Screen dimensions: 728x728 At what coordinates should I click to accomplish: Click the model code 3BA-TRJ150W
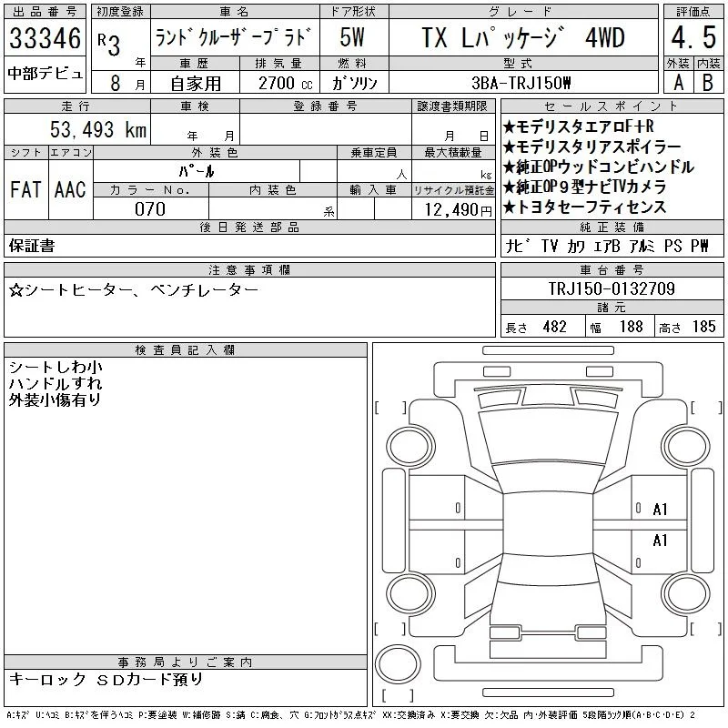(x=521, y=83)
